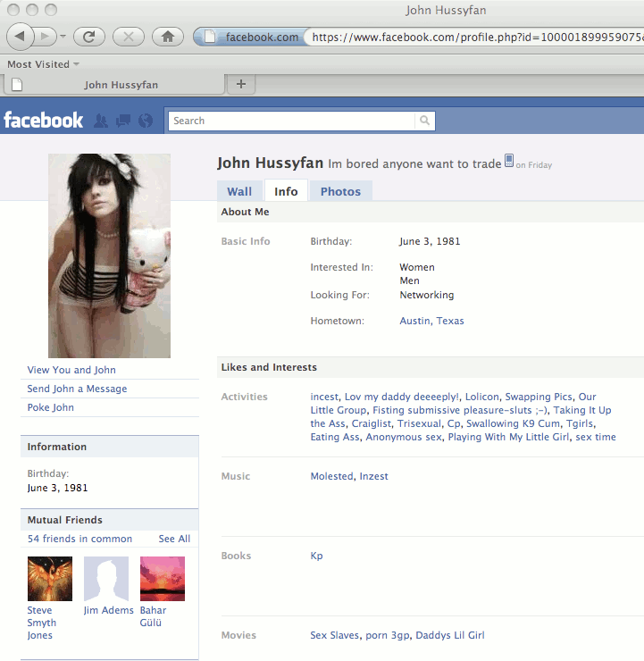Click the Jim Adems name link
644x661 pixels.
108,610
